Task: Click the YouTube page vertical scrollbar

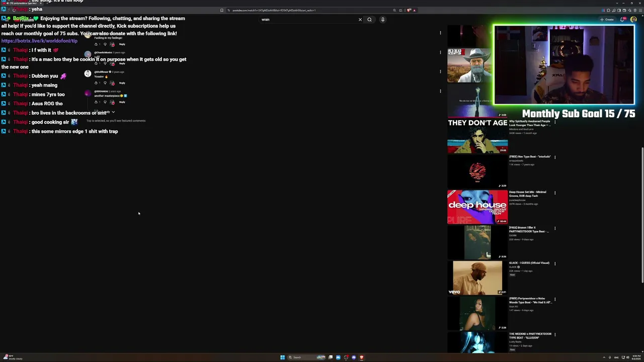Action: click(x=642, y=215)
